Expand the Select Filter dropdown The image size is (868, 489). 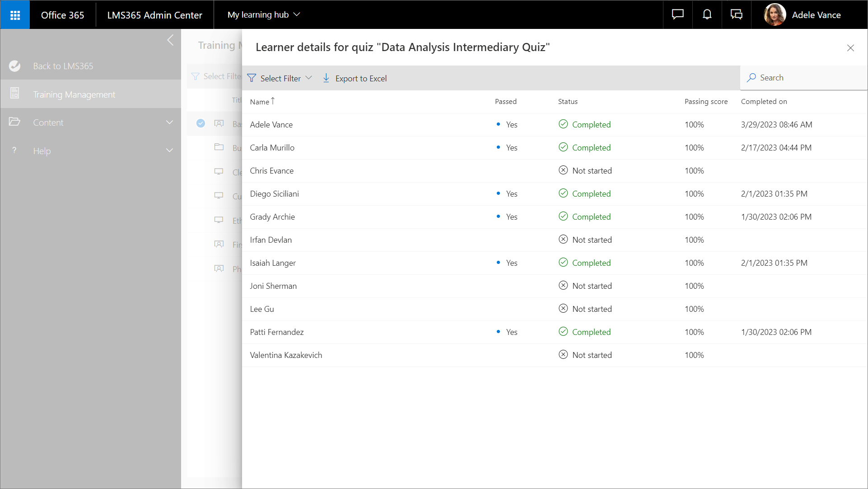point(280,78)
